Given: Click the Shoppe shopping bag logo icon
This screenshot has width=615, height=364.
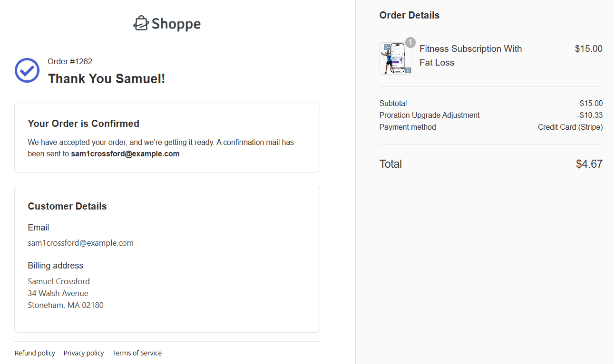Looking at the screenshot, I should [141, 23].
